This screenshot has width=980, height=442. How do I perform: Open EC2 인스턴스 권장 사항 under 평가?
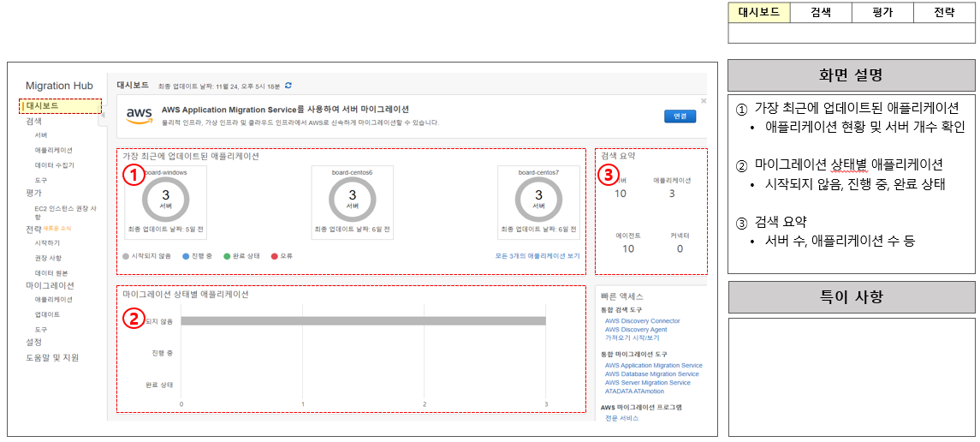[65, 208]
